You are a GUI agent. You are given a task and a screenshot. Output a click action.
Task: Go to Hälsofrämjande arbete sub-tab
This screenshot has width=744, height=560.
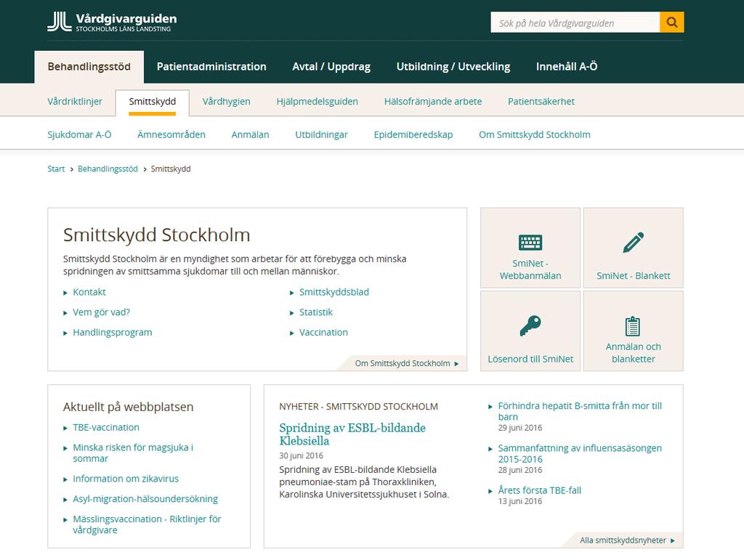433,102
